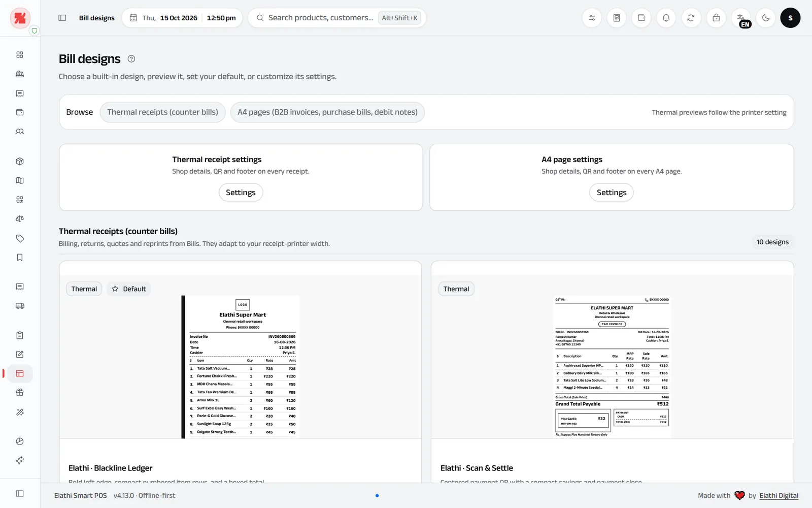
Task: Open the calculator from the header
Action: point(617,18)
